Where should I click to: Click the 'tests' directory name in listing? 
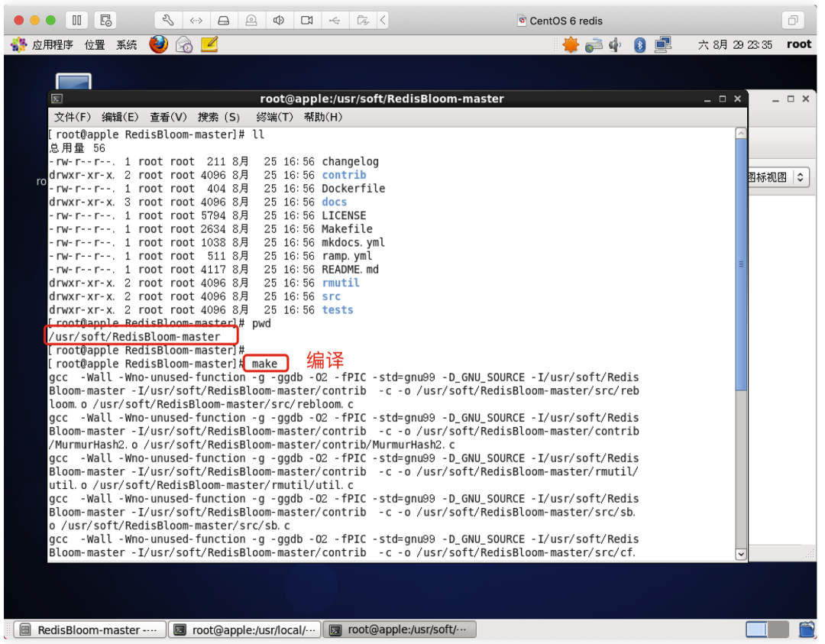pyautogui.click(x=338, y=310)
